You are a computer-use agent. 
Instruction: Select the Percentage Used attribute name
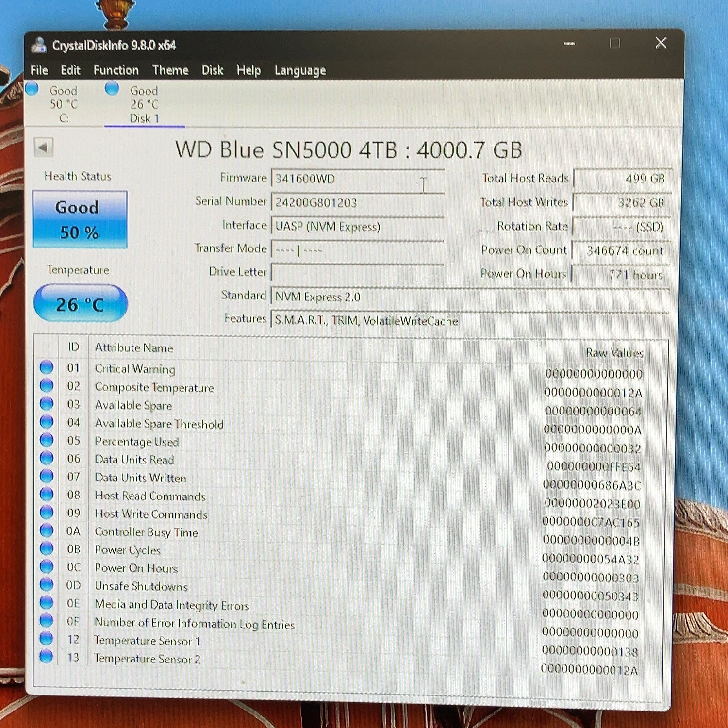(137, 442)
